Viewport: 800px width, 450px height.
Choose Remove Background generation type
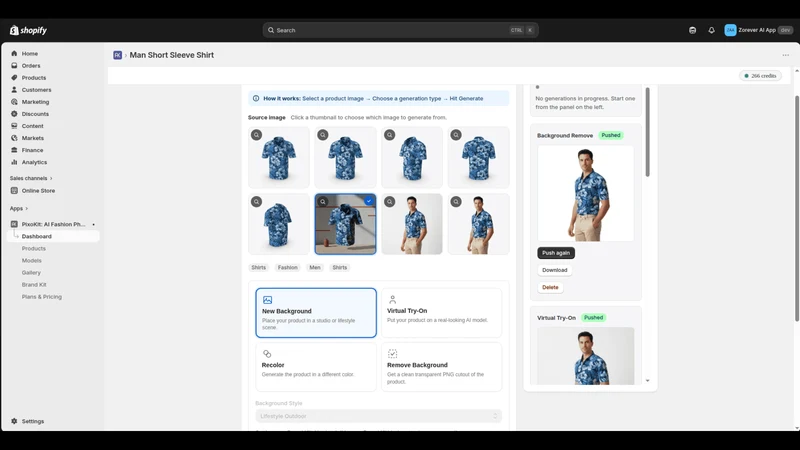pyautogui.click(x=441, y=367)
